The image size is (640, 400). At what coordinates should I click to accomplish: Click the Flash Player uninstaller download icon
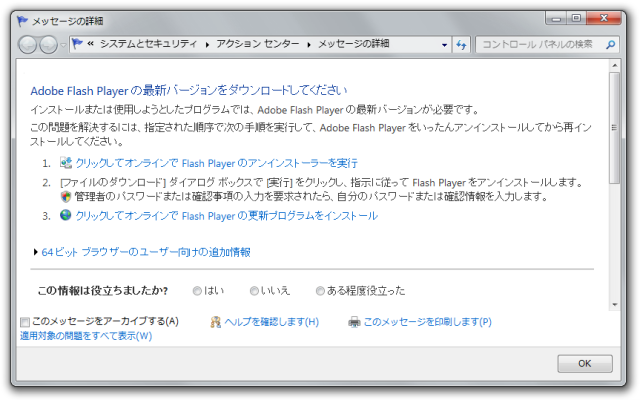click(x=66, y=162)
